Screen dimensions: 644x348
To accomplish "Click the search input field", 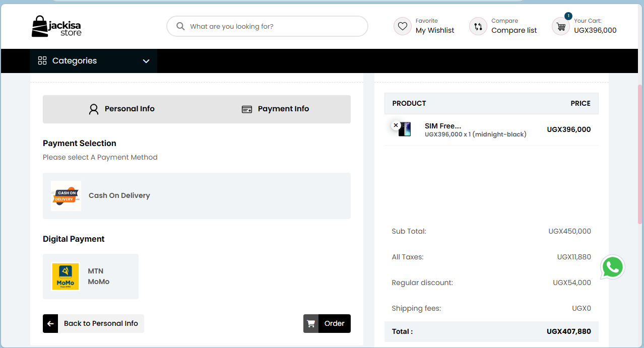I will tap(267, 26).
